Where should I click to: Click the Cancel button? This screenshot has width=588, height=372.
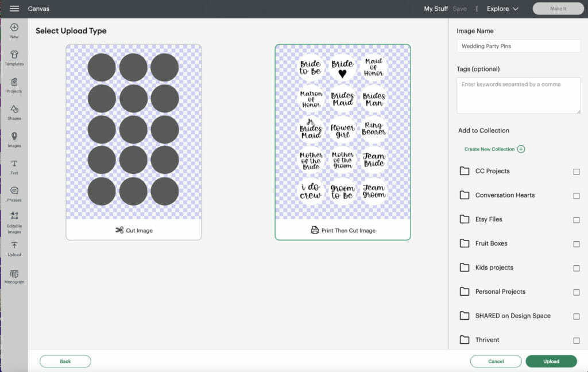[x=496, y=361]
